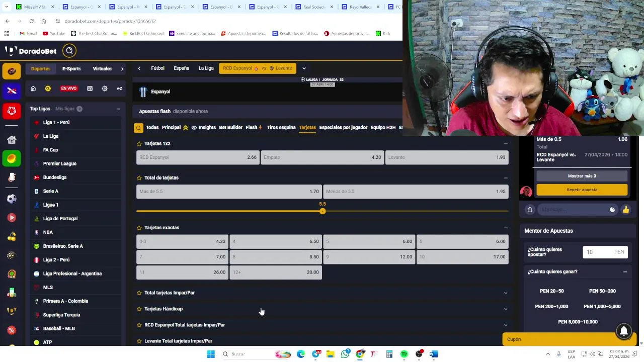The height and width of the screenshot is (362, 644).
Task: Click the 5.5 total cards slider handle
Action: pyautogui.click(x=323, y=211)
